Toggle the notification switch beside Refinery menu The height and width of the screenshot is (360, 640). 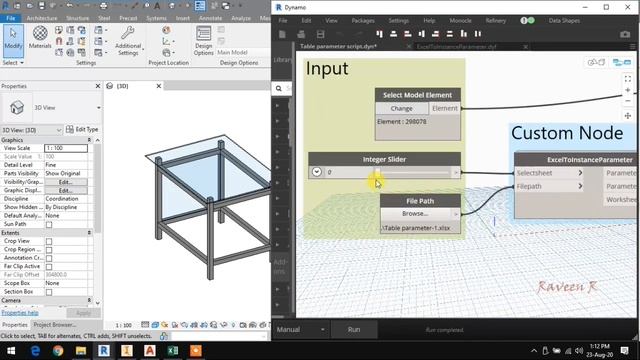(527, 20)
